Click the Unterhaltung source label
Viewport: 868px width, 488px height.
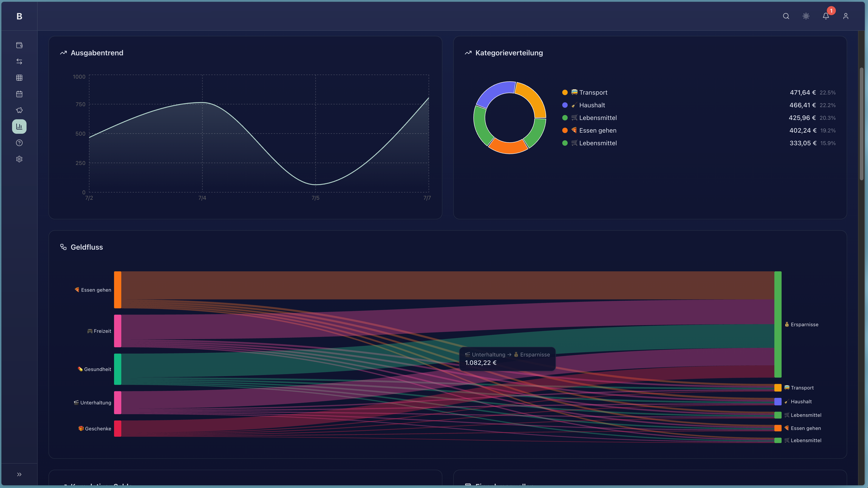click(x=92, y=402)
